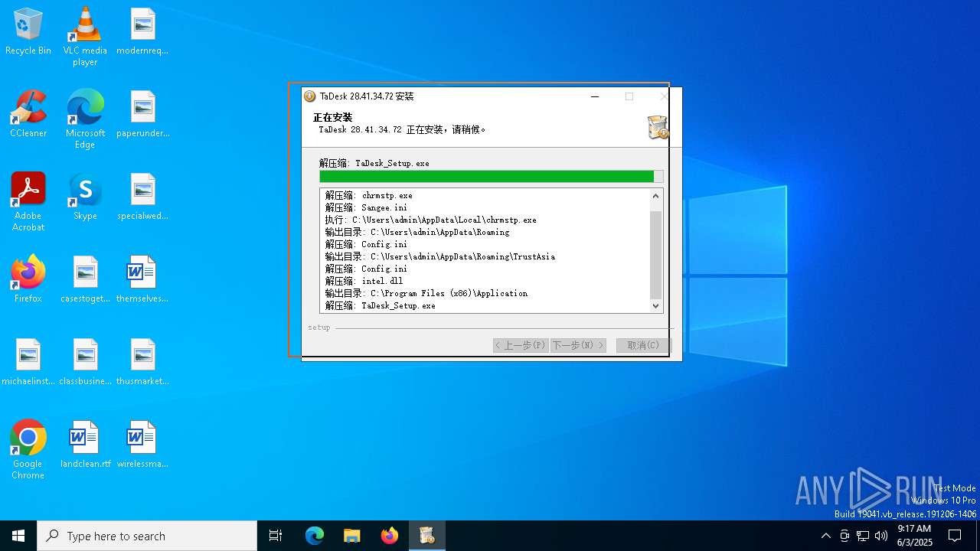The image size is (980, 551).
Task: Open Firefox desktop shortcut
Action: (x=28, y=279)
